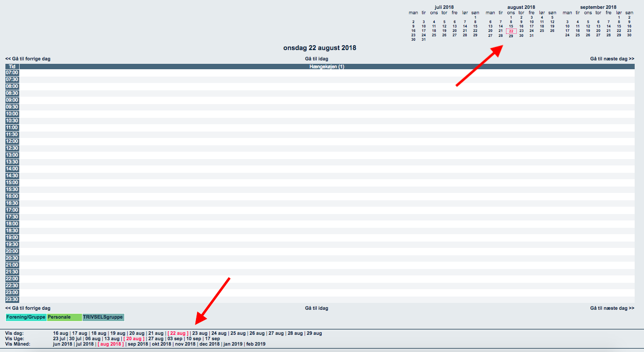Select 31 in the juli 2018 mini calendar

coord(423,40)
